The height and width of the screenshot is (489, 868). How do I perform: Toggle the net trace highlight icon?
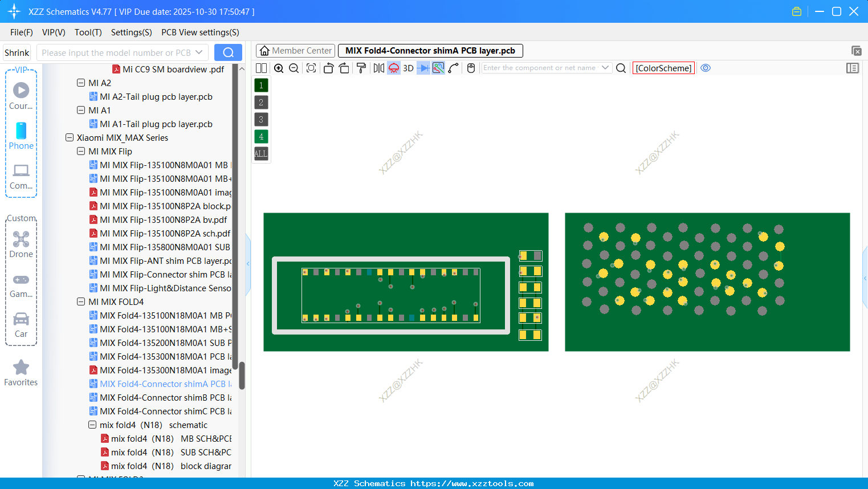click(438, 68)
